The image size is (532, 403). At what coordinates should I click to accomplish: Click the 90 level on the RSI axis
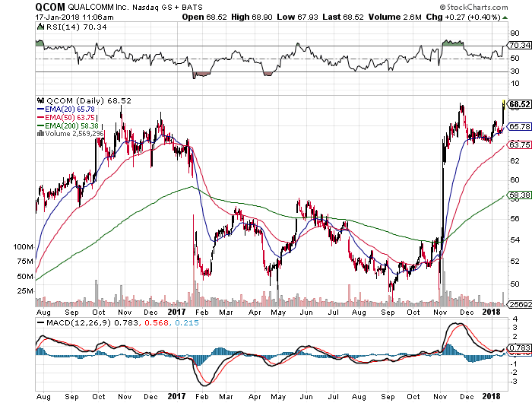coord(515,33)
